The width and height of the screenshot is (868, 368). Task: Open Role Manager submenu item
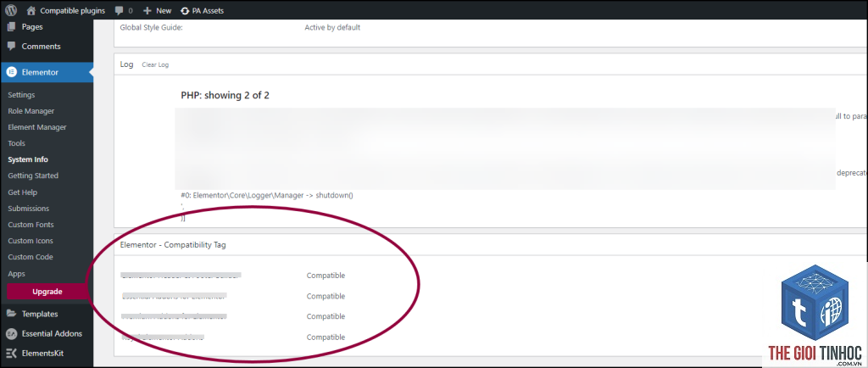[31, 111]
